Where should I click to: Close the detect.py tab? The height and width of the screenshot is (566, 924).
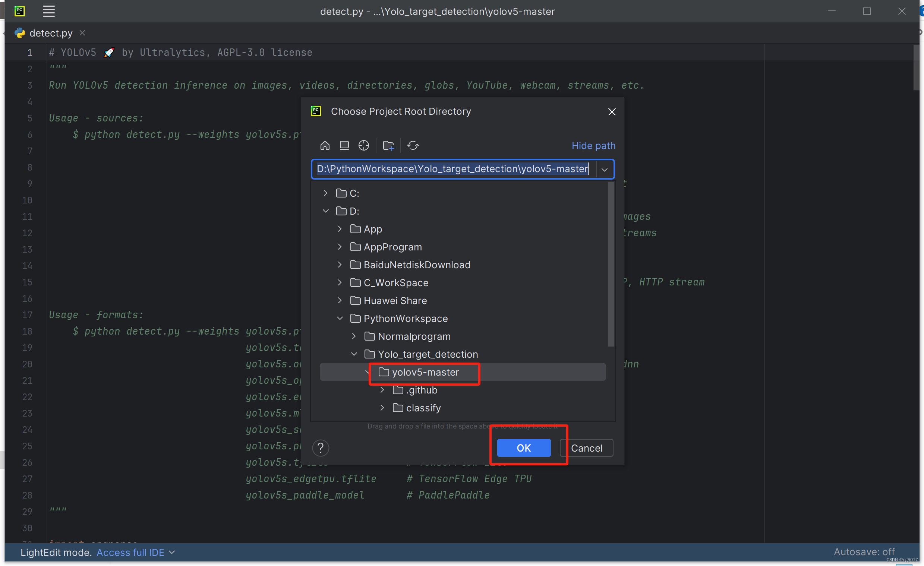82,33
